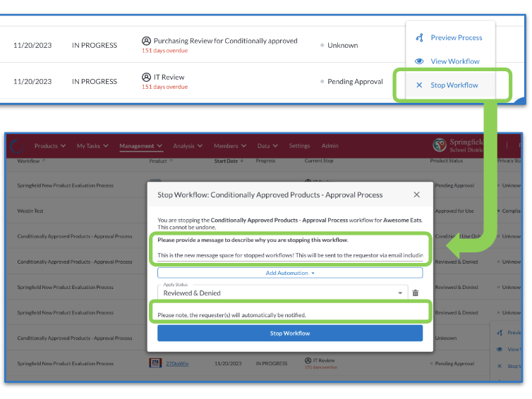Click the blue Stop Workflow button
Viewport: 532px width, 399px height.
[290, 333]
